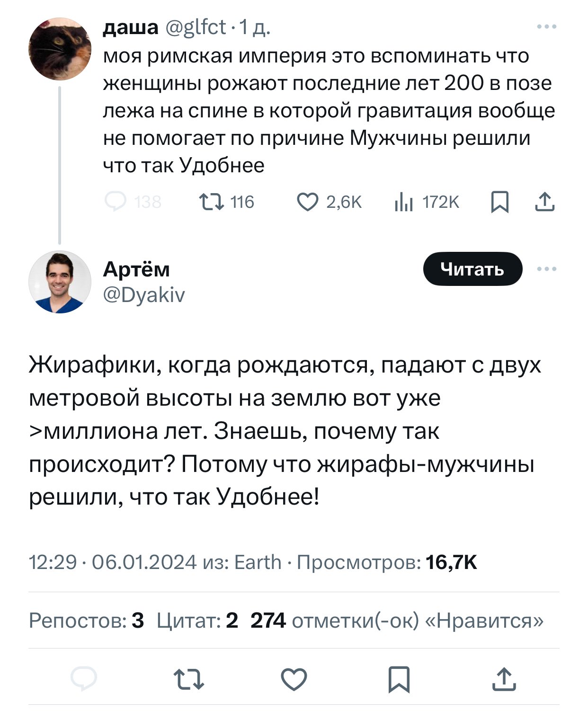
Task: Bookmark даша's tweet at top
Action: click(499, 202)
